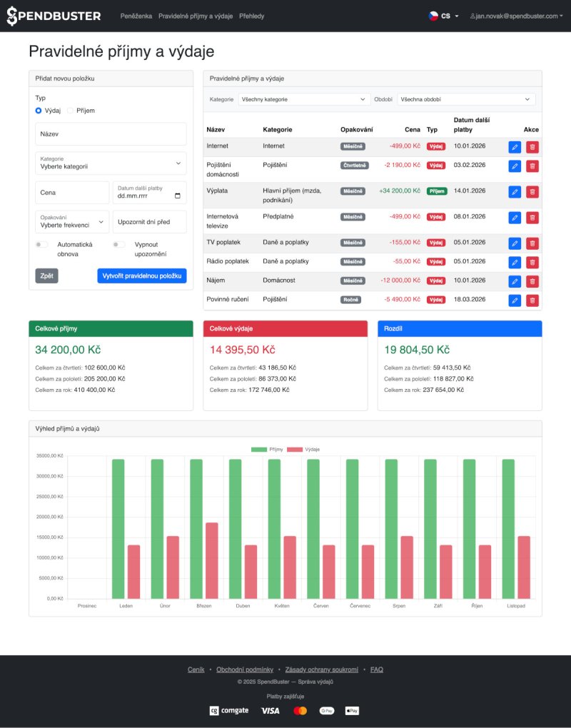
Task: Click the Visa payment icon in footer
Action: [270, 710]
